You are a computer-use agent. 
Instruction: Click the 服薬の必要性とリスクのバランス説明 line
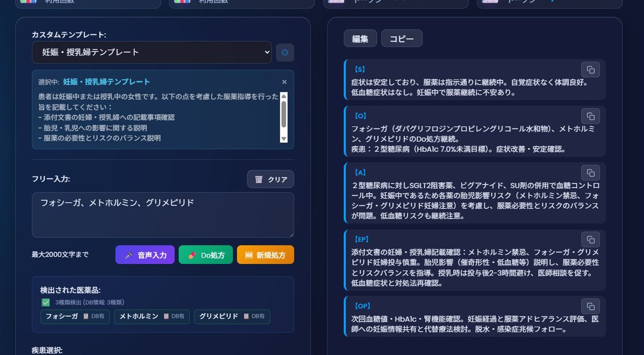pyautogui.click(x=99, y=138)
